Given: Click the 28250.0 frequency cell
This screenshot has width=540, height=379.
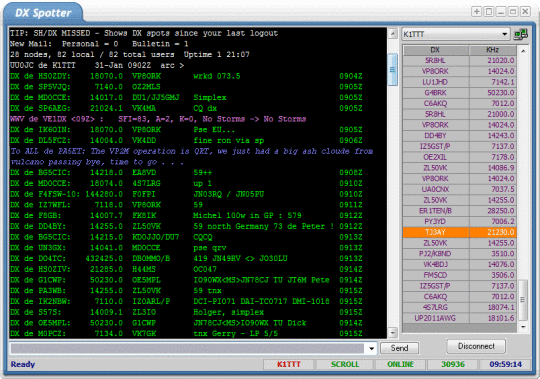Looking at the screenshot, I should pos(492,211).
